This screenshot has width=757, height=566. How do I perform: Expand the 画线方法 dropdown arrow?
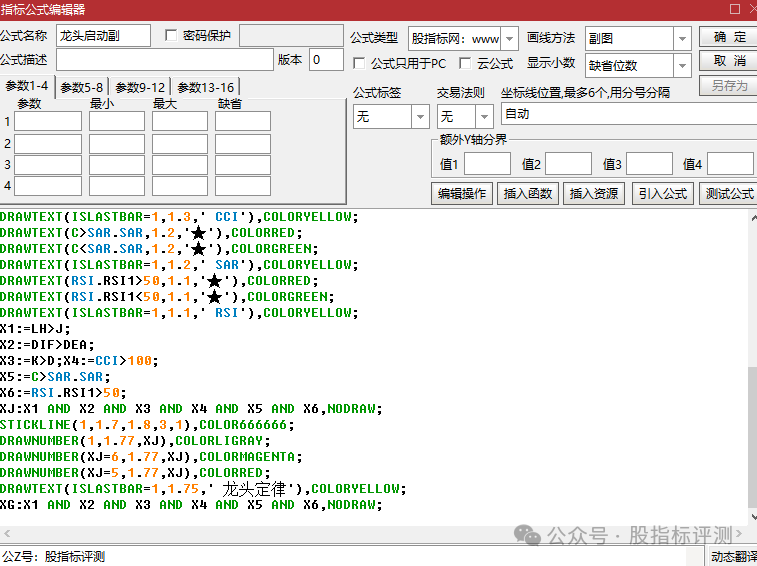click(x=682, y=39)
